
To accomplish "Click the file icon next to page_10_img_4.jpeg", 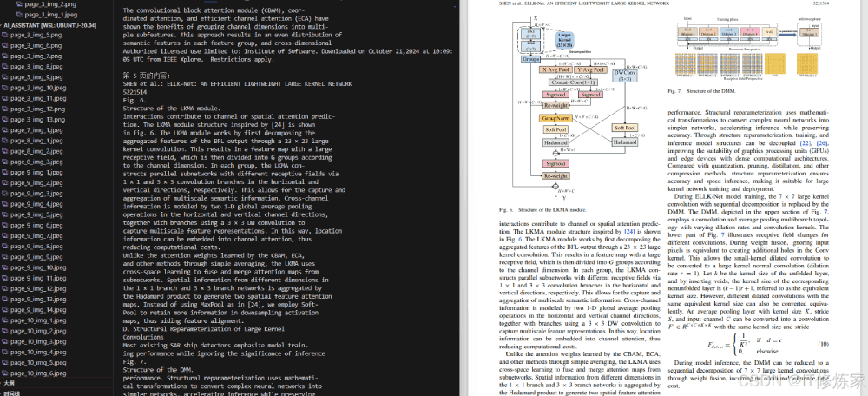I will pos(5,353).
